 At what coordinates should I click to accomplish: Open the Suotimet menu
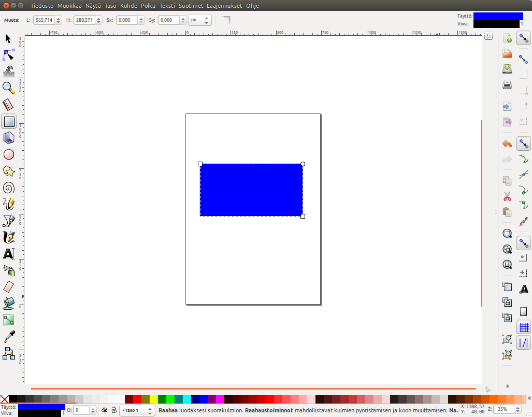191,6
